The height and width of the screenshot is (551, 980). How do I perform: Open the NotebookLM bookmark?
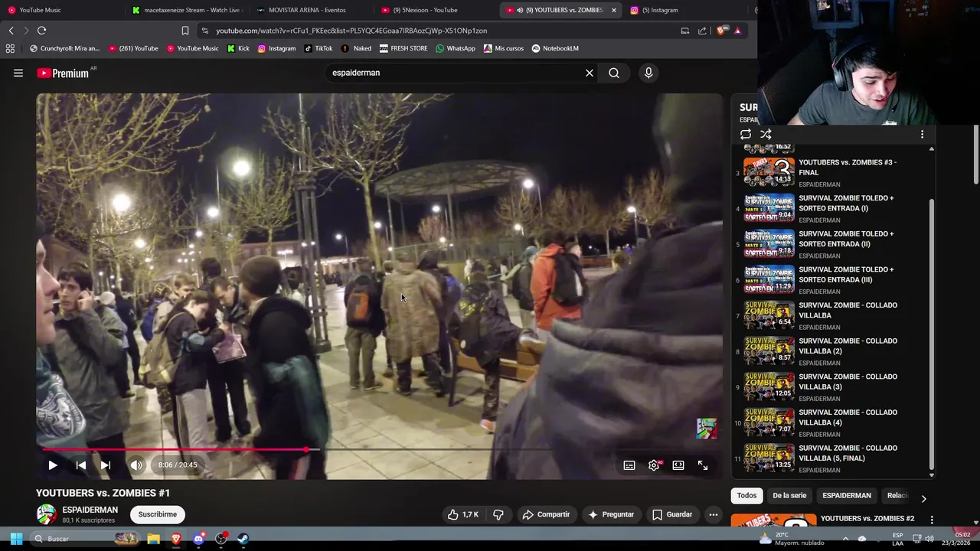point(555,48)
